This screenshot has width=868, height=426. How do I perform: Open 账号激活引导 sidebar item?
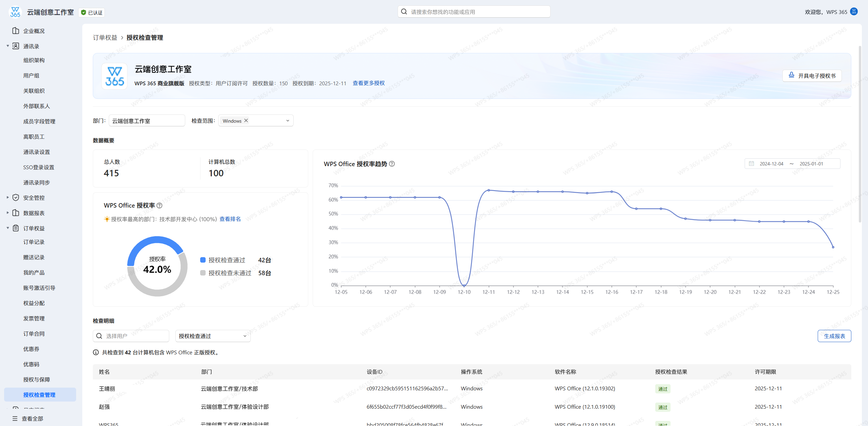click(39, 288)
